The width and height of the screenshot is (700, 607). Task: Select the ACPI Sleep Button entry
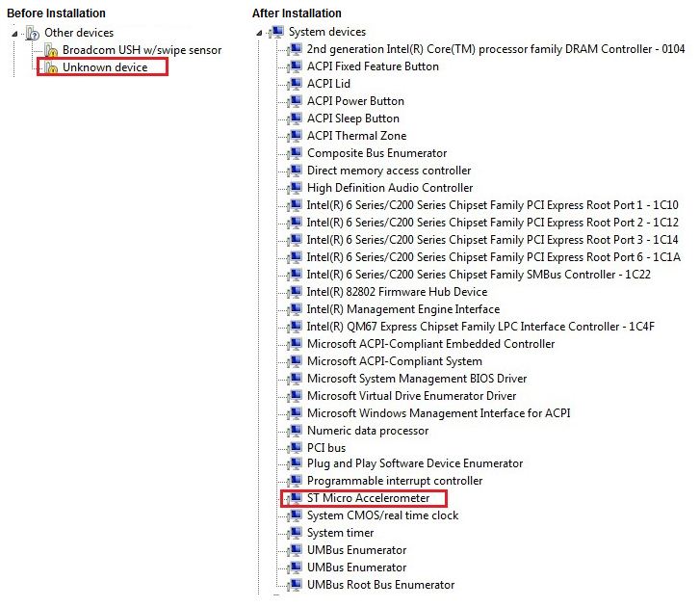353,119
